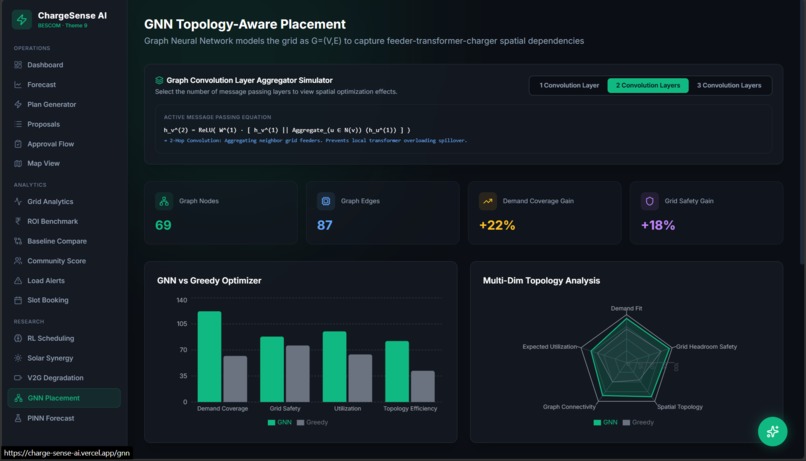
Task: Open Grid Analytics link
Action: click(x=64, y=201)
